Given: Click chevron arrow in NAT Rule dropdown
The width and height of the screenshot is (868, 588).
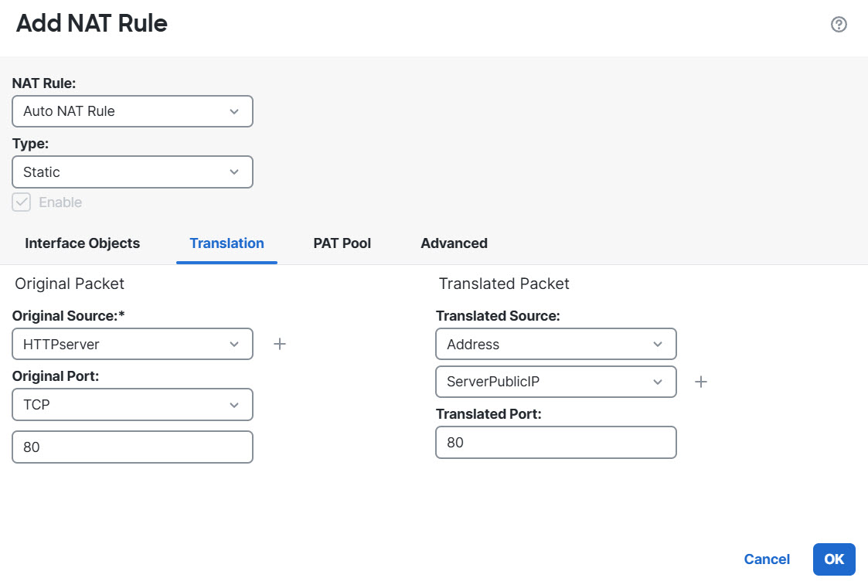Looking at the screenshot, I should pos(234,111).
